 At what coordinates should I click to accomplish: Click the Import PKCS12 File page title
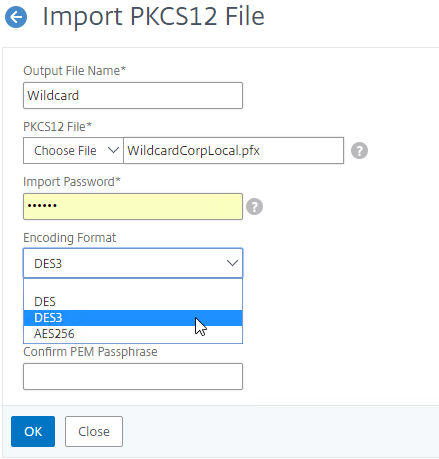(x=154, y=17)
